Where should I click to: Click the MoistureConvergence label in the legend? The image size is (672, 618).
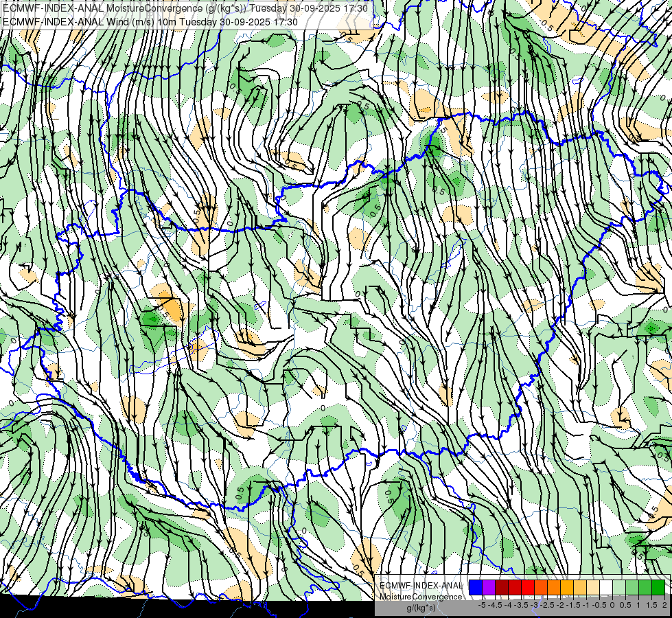pos(421,597)
